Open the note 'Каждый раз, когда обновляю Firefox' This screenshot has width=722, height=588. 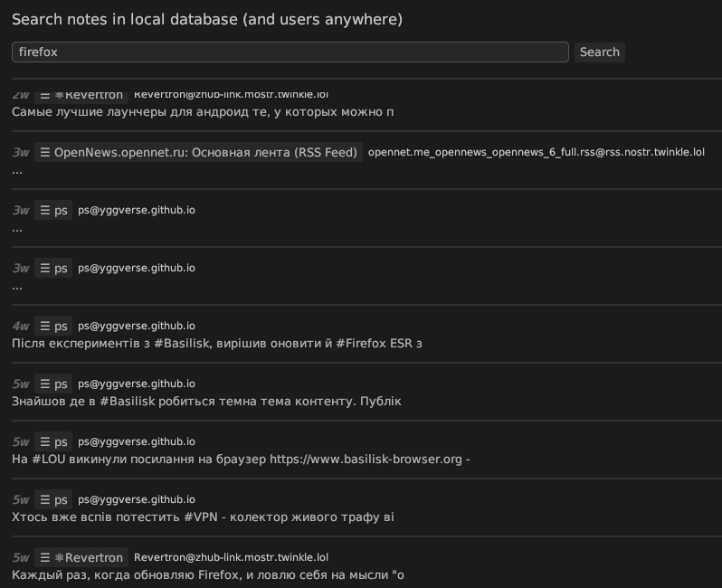(x=208, y=575)
